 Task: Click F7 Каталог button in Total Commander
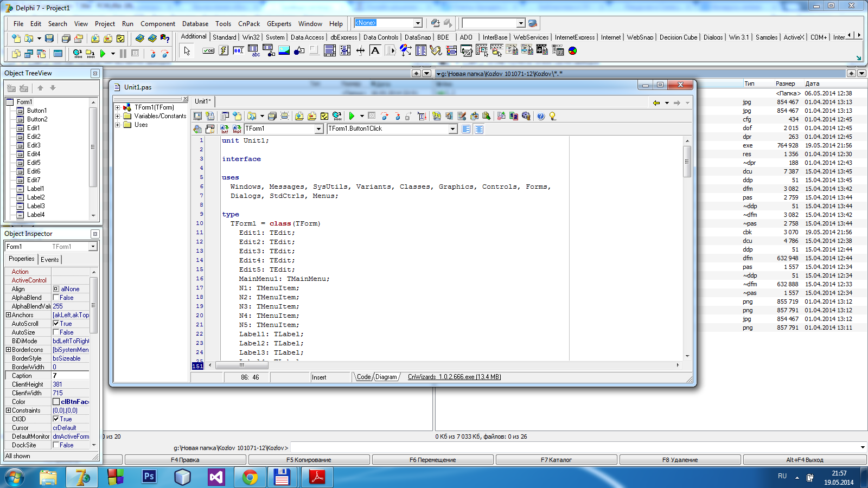coord(556,460)
